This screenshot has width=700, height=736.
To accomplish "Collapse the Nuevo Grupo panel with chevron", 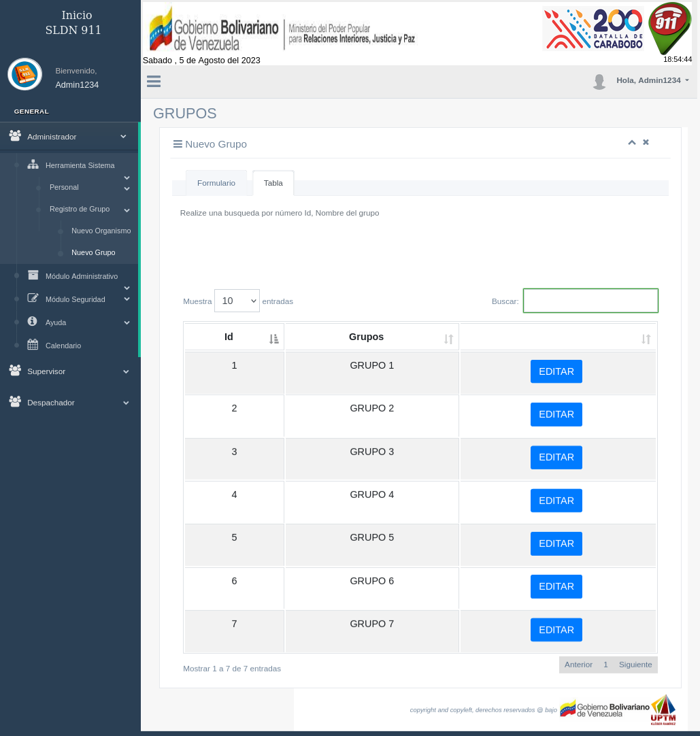I will (631, 143).
